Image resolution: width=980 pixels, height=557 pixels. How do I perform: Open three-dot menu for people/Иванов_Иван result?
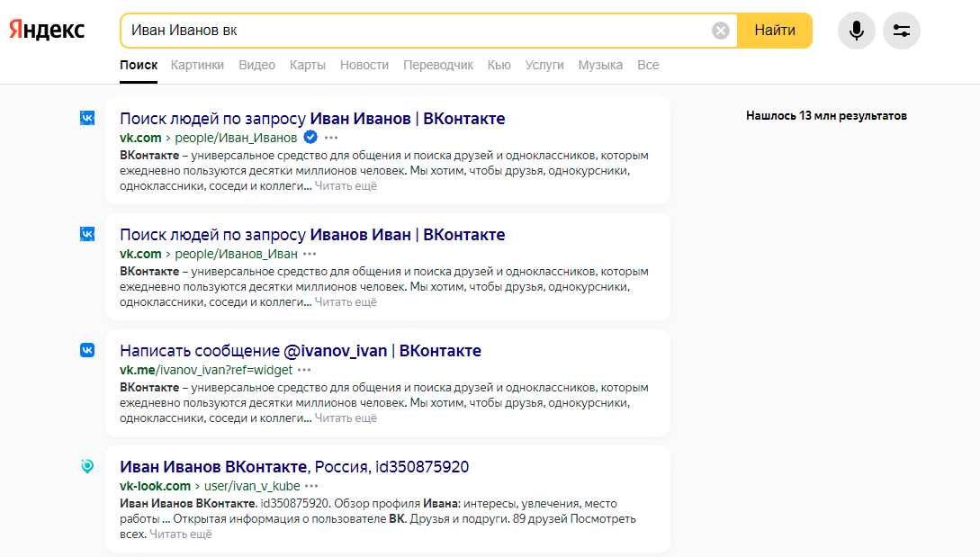[310, 254]
